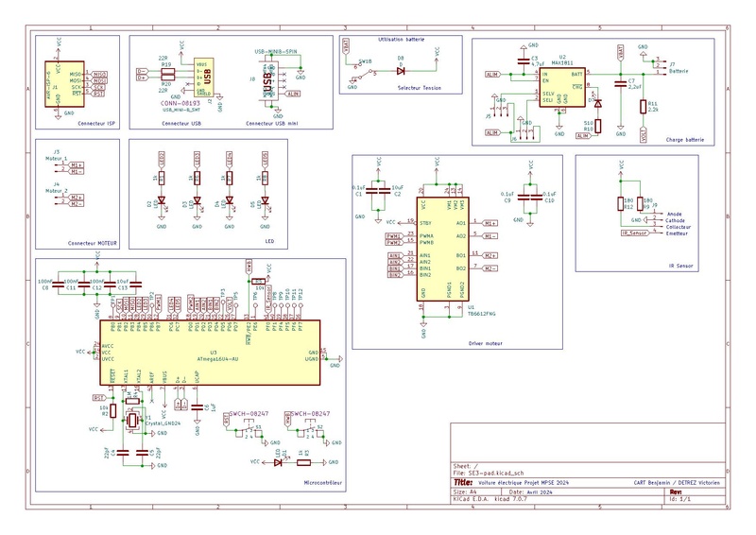The image size is (756, 535).
Task: Select the MAX1811 charger chip U2
Action: coord(562,87)
